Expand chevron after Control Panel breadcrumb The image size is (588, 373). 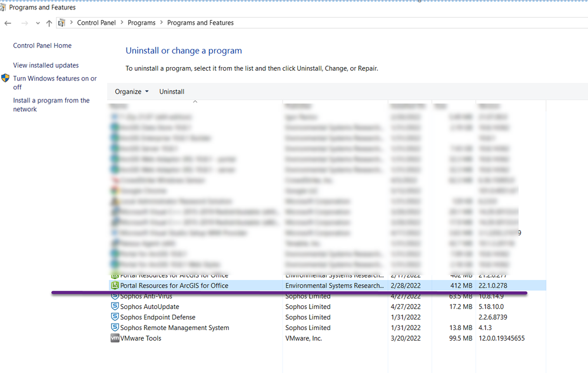coord(122,22)
